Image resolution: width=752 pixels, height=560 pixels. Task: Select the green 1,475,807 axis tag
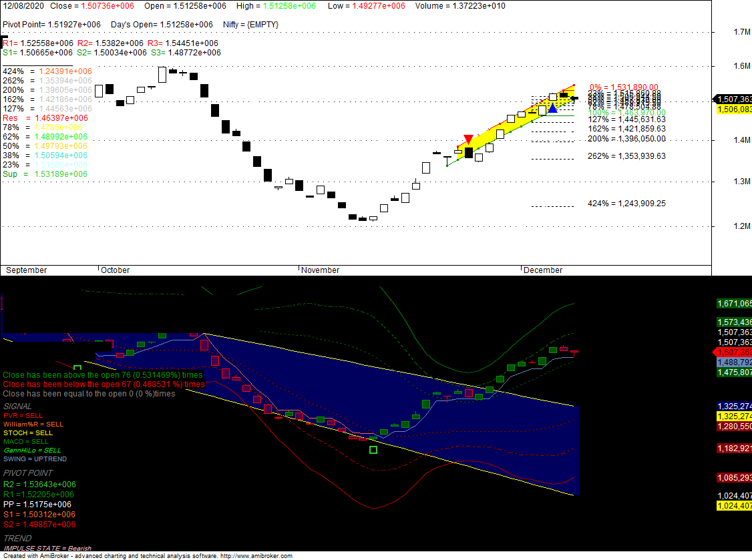pos(734,372)
